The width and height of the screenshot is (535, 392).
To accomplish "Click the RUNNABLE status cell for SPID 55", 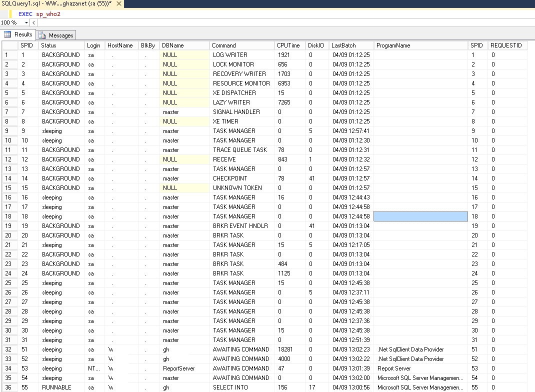I will pyautogui.click(x=55, y=387).
